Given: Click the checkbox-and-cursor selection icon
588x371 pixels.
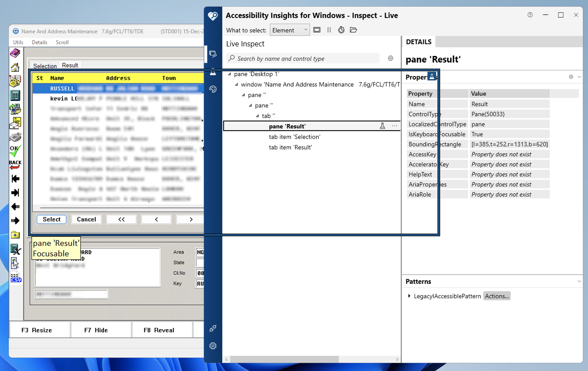Looking at the screenshot, I should click(x=15, y=263).
